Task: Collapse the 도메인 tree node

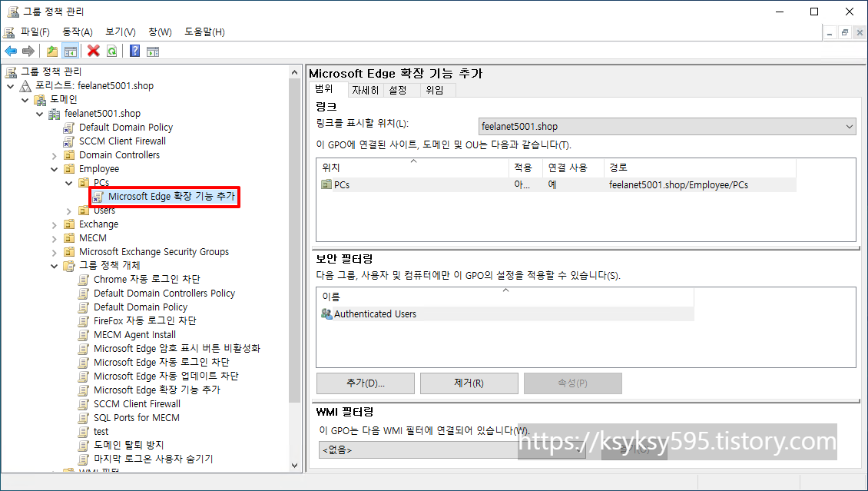Action: 25,100
